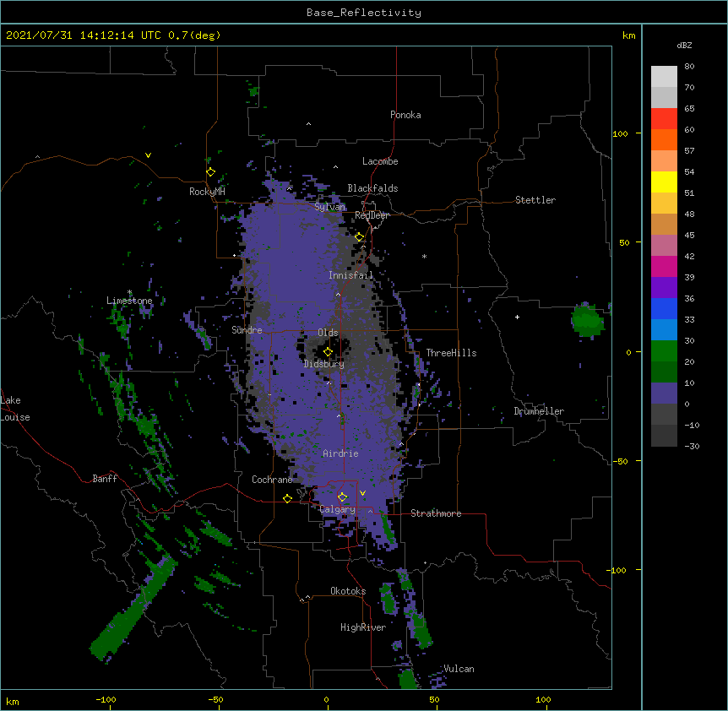Click the Innisfail city label
Viewport: 728px width, 711px height.
tap(351, 275)
